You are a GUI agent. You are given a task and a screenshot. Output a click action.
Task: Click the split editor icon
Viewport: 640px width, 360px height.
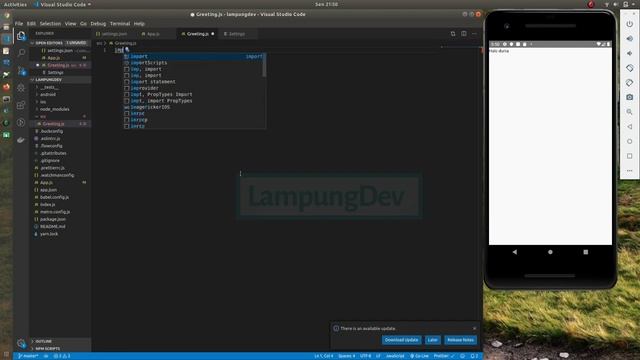pos(464,33)
